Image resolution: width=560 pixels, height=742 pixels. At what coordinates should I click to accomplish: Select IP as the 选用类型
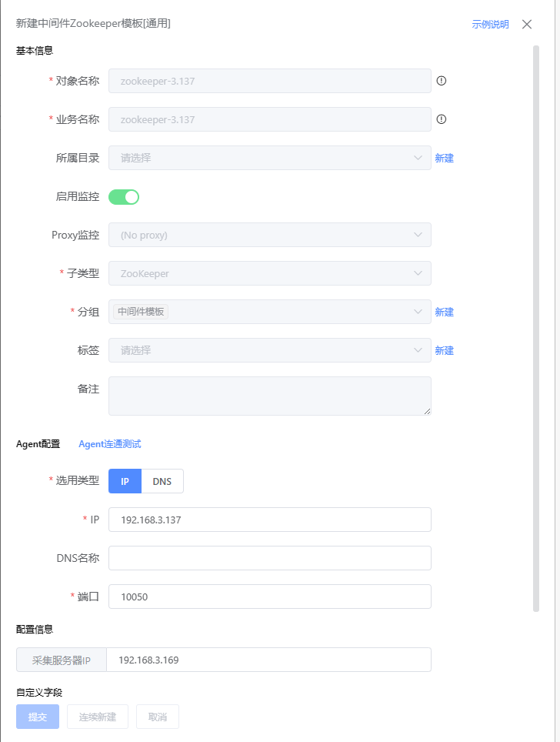125,481
